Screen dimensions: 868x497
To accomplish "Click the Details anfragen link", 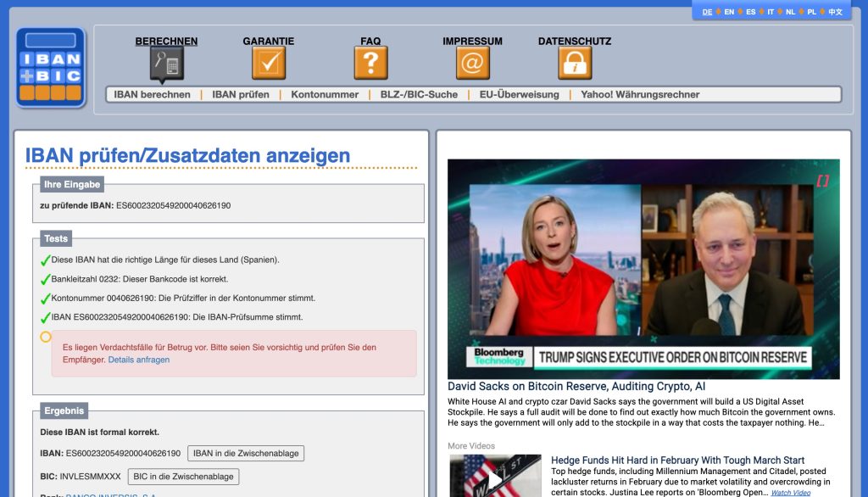I will (x=139, y=360).
